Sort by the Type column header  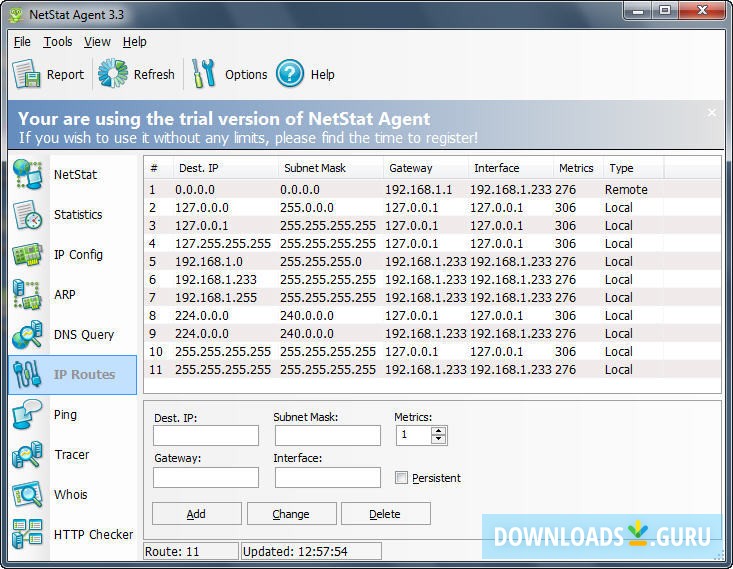(633, 168)
